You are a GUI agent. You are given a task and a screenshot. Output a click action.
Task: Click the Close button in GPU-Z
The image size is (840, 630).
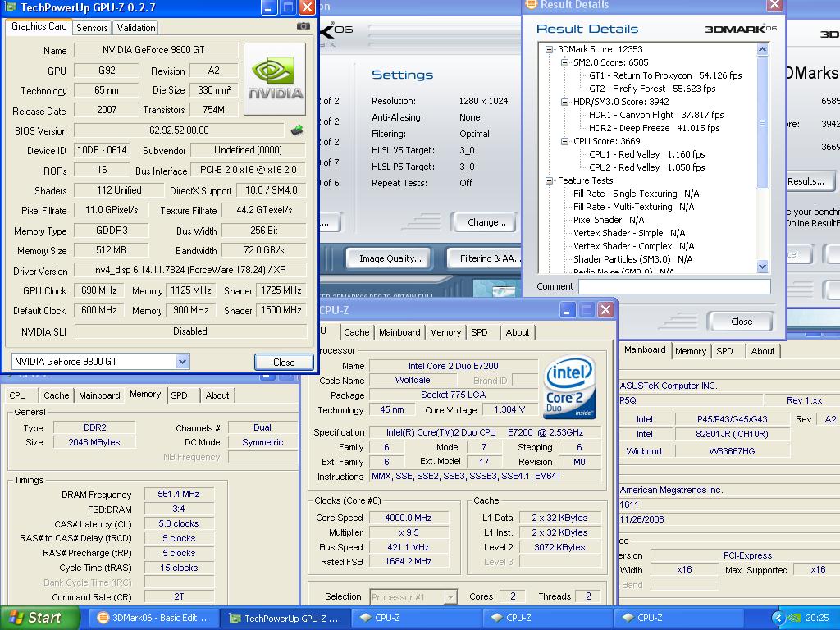tap(284, 362)
